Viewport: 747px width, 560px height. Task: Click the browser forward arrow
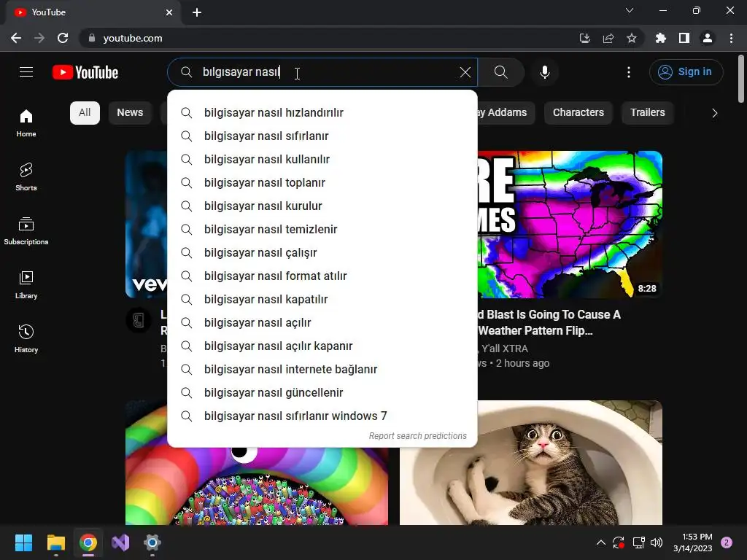click(39, 38)
